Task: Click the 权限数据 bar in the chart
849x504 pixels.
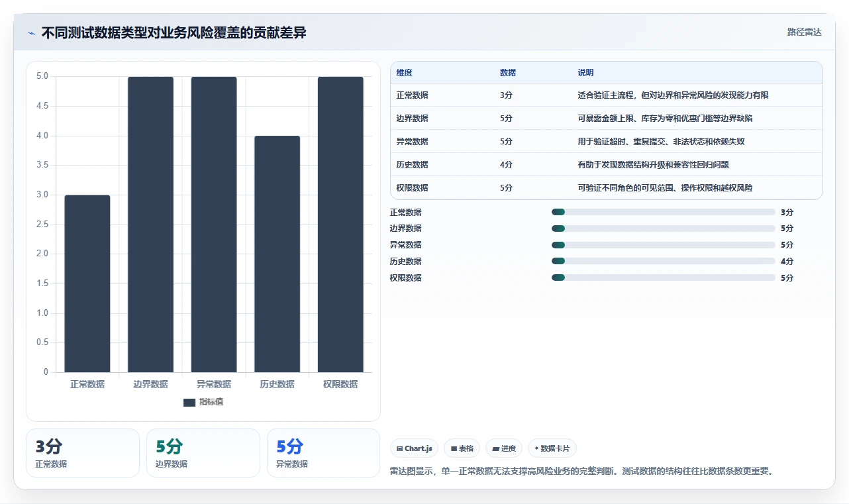Action: tap(340, 225)
